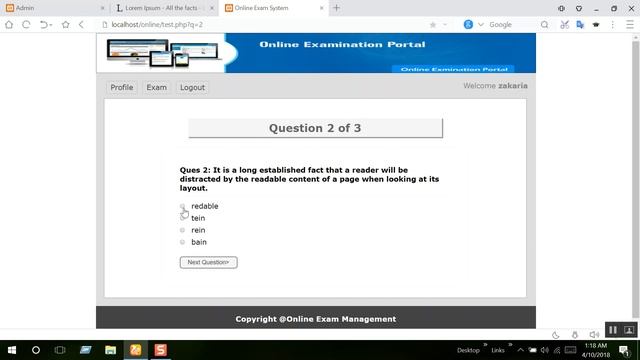
Task: Click the portal header banner image
Action: click(316, 53)
